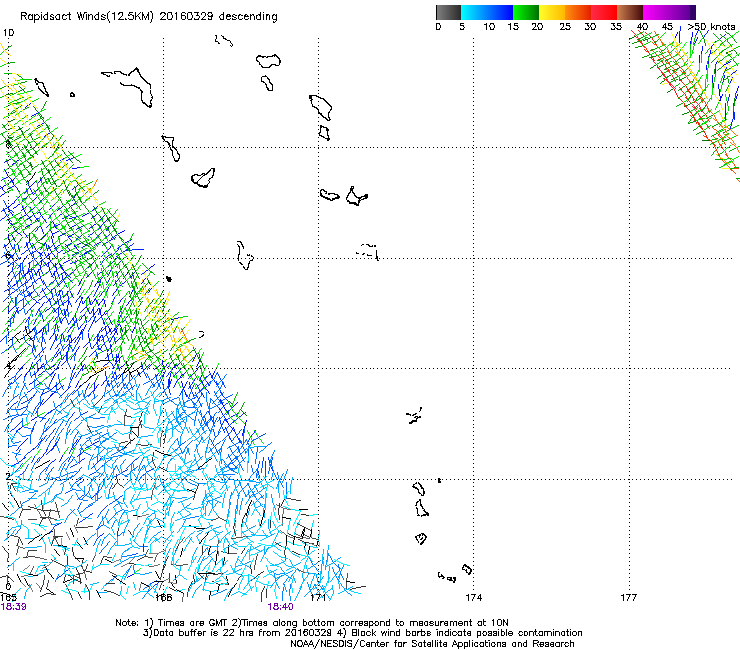Select the longitude label '174'
Screen dimensions: 740x650
[474, 598]
